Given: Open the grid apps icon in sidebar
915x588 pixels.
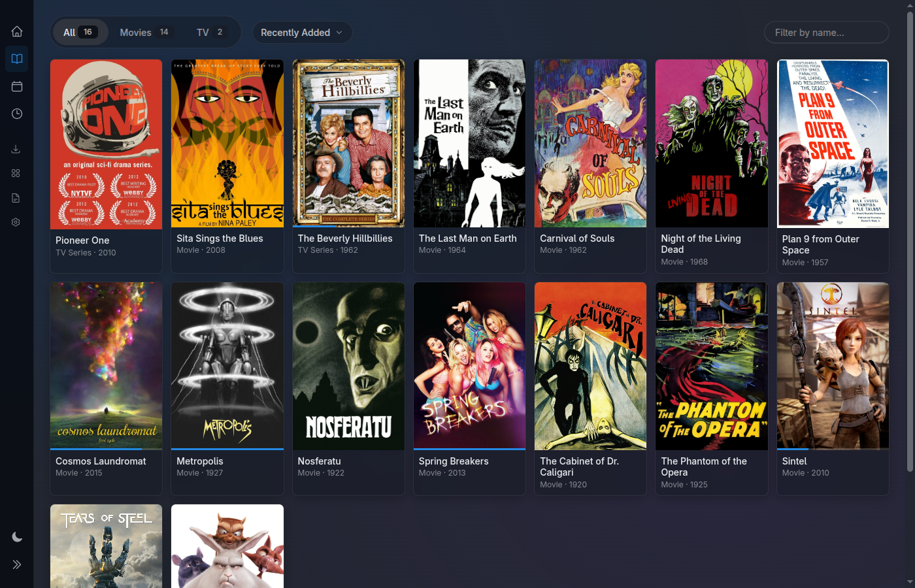Looking at the screenshot, I should pyautogui.click(x=16, y=173).
